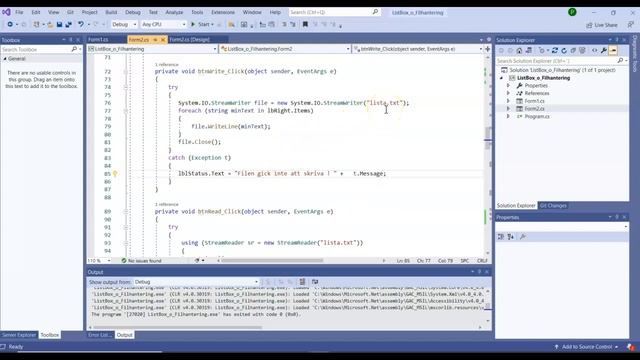Open the Build menu
Viewport: 640px width, 360px height.
pos(111,12)
